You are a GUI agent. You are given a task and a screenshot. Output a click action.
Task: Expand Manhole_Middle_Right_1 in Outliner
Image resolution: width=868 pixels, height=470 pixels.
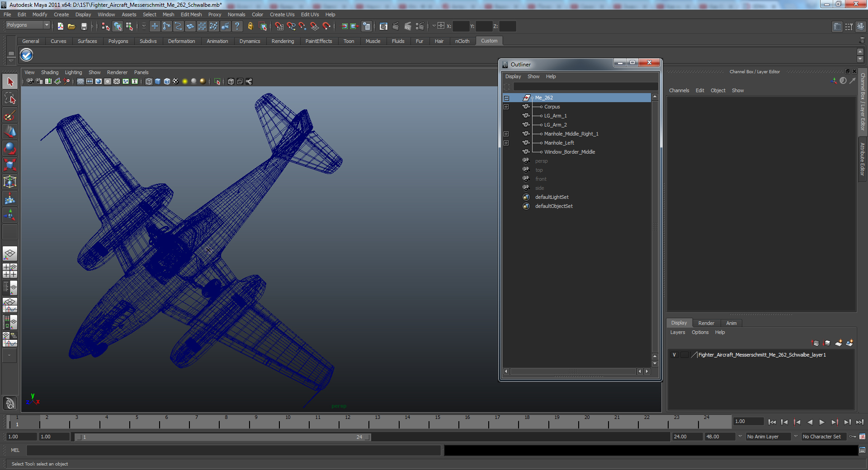point(506,134)
